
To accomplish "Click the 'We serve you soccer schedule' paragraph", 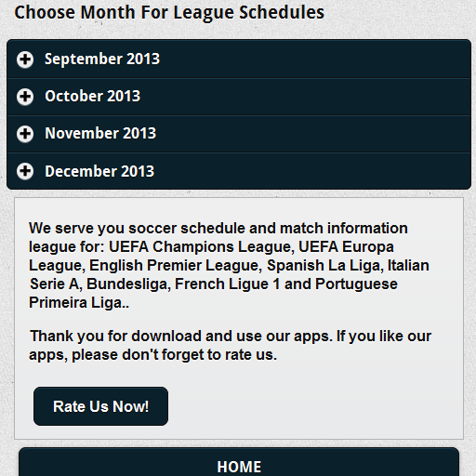I will coord(230,265).
